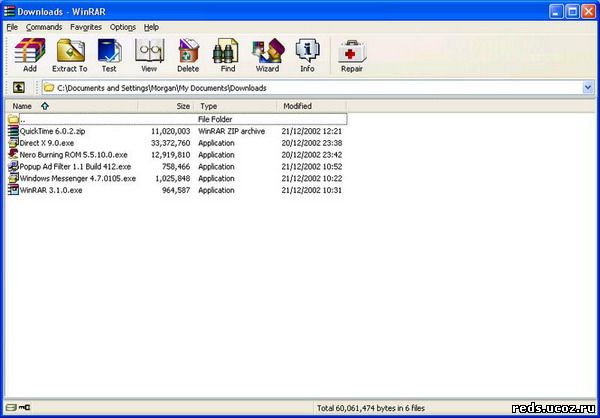Viewport: 600px width, 418px height.
Task: Click status text 'Total 60,061,474 bytes in 6 files'
Action: coord(371,408)
